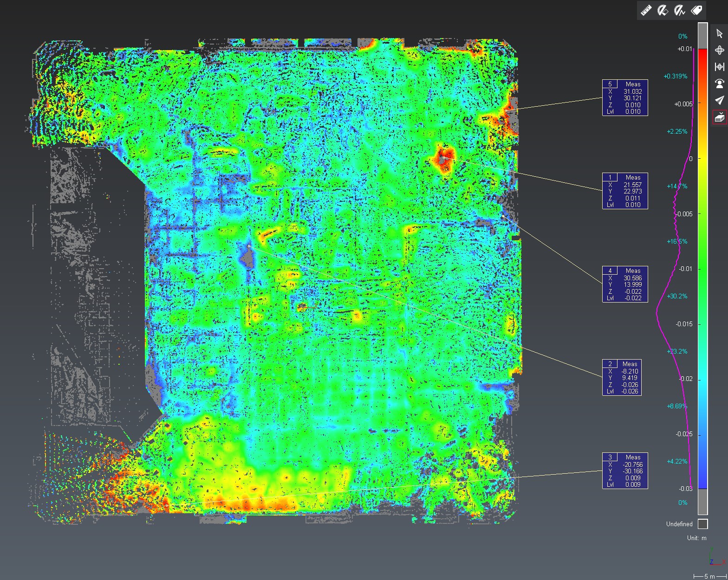This screenshot has width=728, height=580.
Task: Select the ruler distance measurement tool
Action: pos(646,10)
